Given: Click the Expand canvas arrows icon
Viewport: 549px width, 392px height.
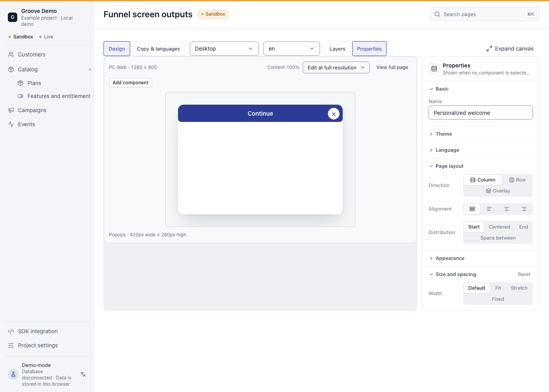Looking at the screenshot, I should point(489,49).
